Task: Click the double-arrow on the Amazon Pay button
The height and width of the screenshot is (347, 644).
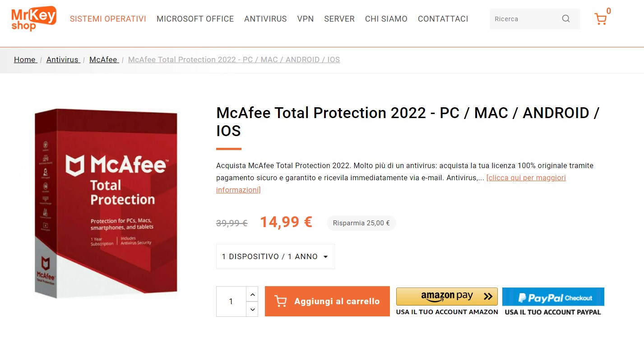Action: [486, 297]
